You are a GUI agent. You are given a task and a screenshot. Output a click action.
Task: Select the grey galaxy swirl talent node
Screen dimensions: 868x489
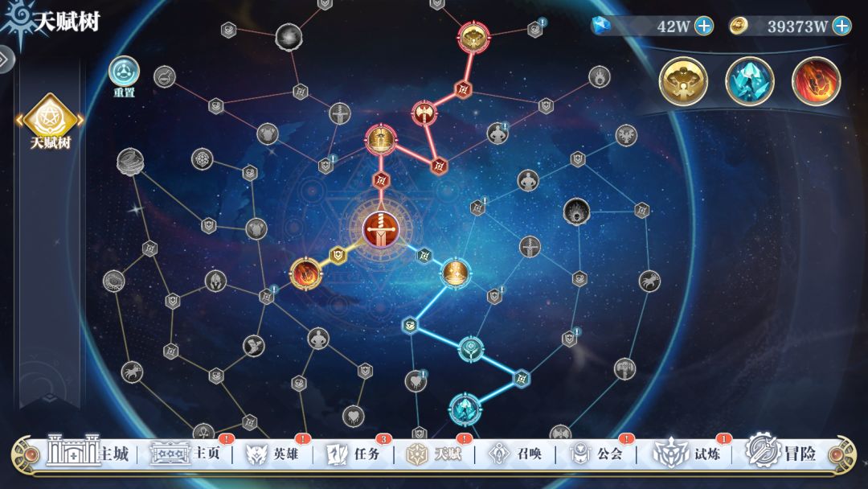tap(289, 37)
